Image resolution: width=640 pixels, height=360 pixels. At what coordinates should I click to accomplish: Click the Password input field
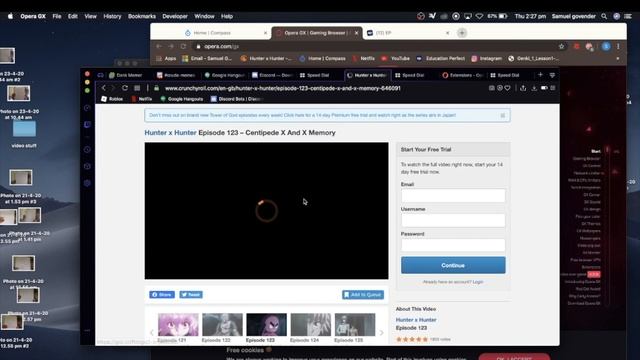(x=453, y=245)
